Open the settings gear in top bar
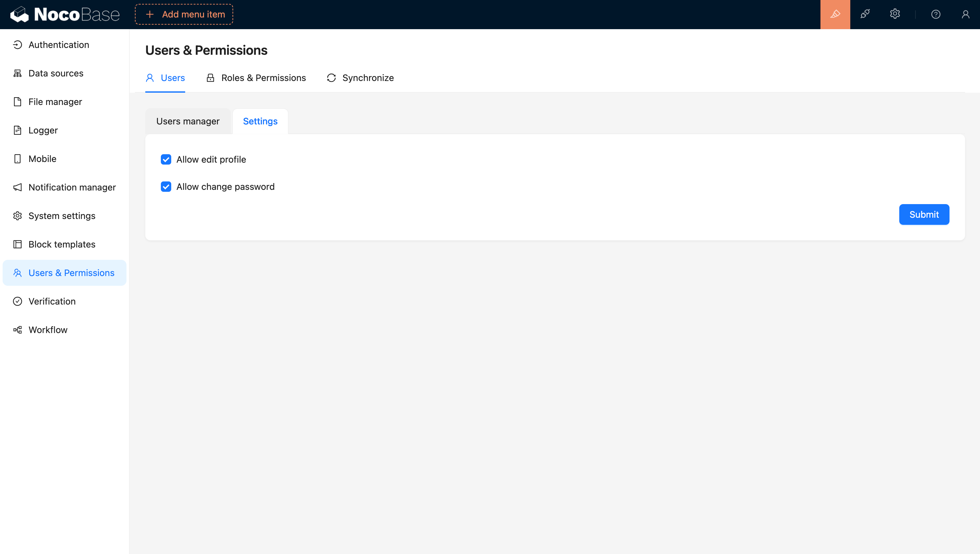Viewport: 980px width, 554px height. [x=895, y=15]
